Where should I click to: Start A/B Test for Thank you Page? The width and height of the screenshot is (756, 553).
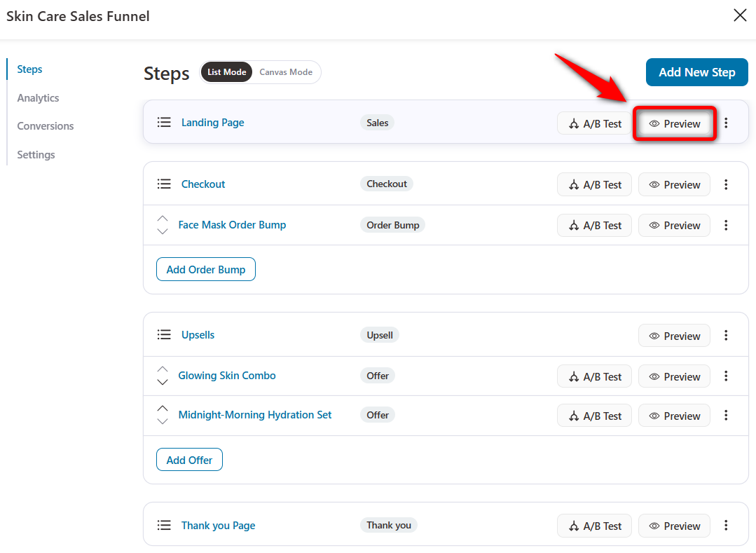click(594, 526)
